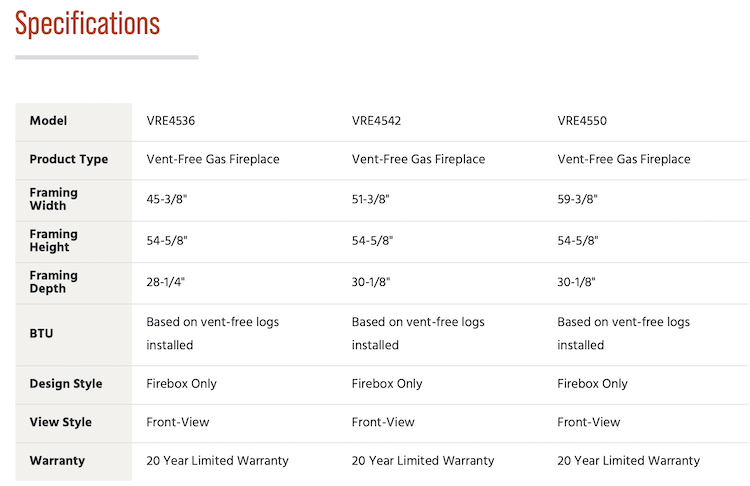The height and width of the screenshot is (486, 750).
Task: Click VRE4542's 30-1/8" framing depth value
Action: (371, 282)
